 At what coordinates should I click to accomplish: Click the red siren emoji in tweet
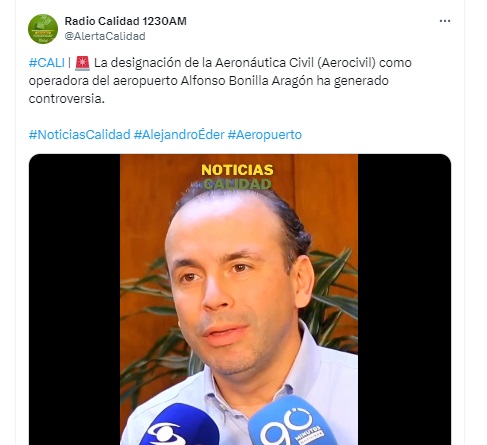82,63
